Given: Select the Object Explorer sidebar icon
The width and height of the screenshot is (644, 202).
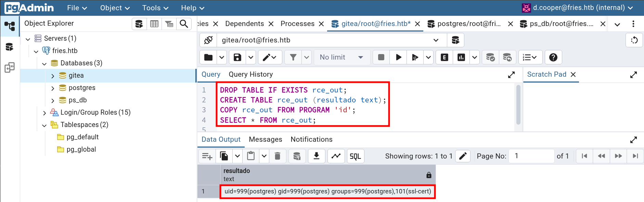Looking at the screenshot, I should point(10,26).
